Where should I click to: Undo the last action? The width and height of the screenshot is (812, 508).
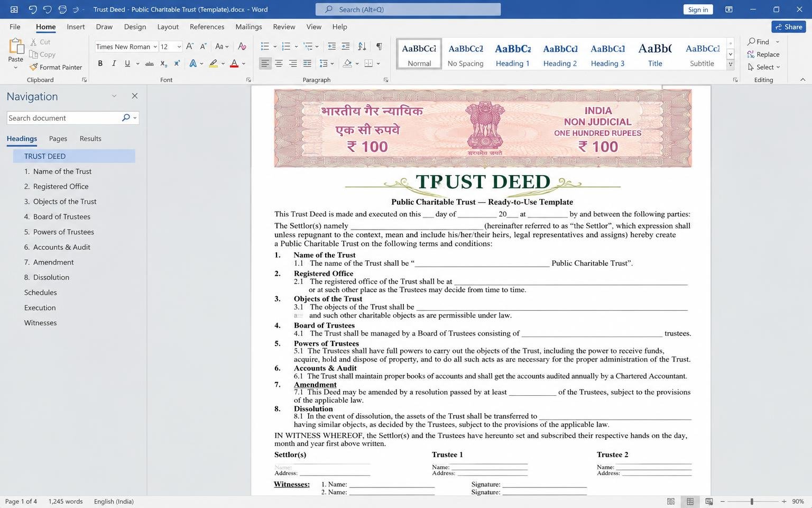tap(33, 10)
